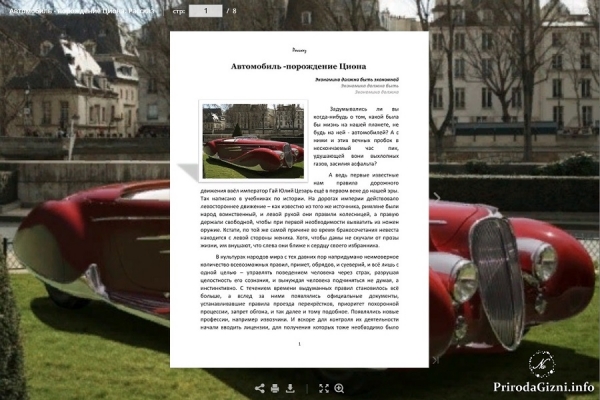Click the red car thumbnail in the article
Screen dimensions: 600x400
[x=253, y=141]
